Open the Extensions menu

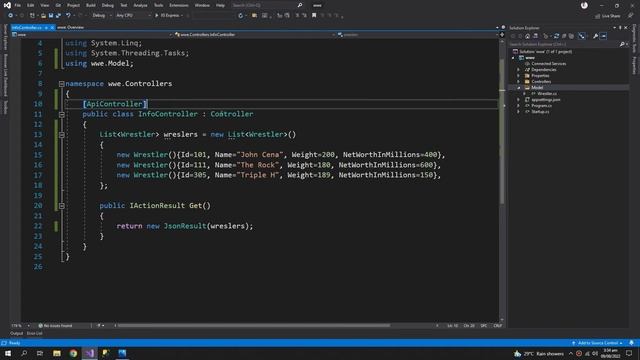[179, 5]
